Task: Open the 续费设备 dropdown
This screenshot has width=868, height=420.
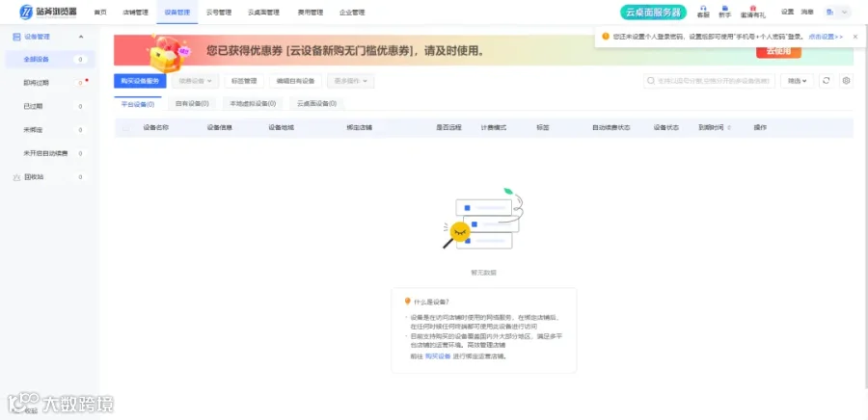Action: click(x=196, y=81)
